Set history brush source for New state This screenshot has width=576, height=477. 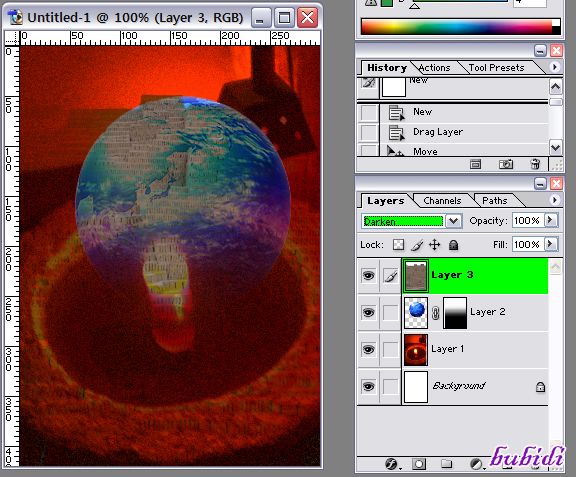click(369, 113)
